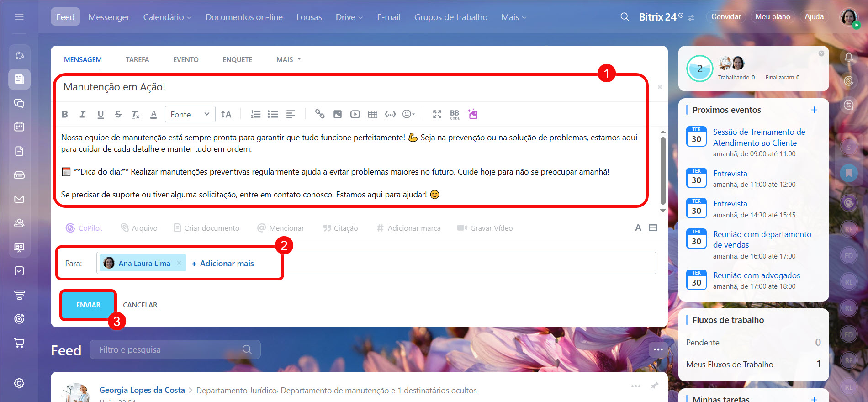Click Adicionar mais recipient link
Viewport: 868px width, 402px height.
[x=222, y=264]
